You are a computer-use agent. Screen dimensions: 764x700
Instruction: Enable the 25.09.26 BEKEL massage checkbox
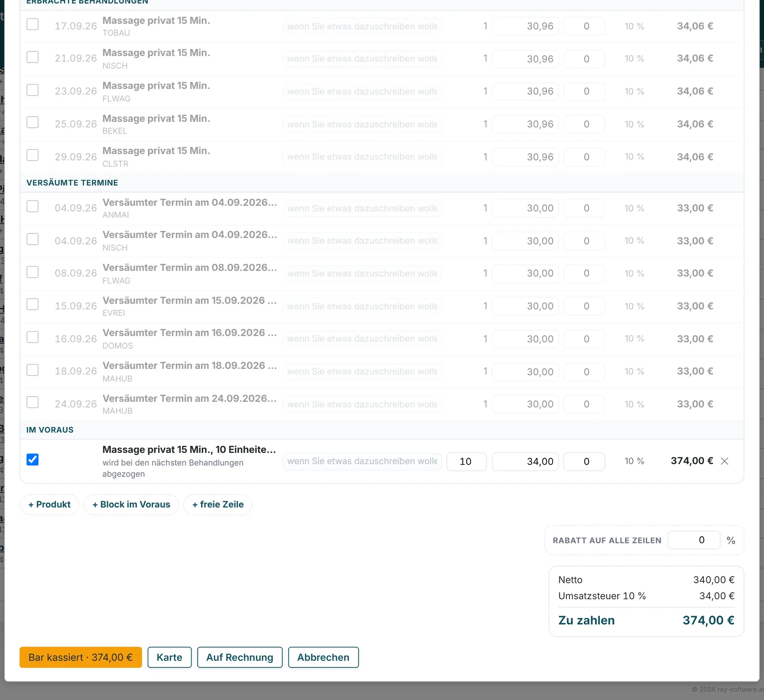(x=33, y=122)
